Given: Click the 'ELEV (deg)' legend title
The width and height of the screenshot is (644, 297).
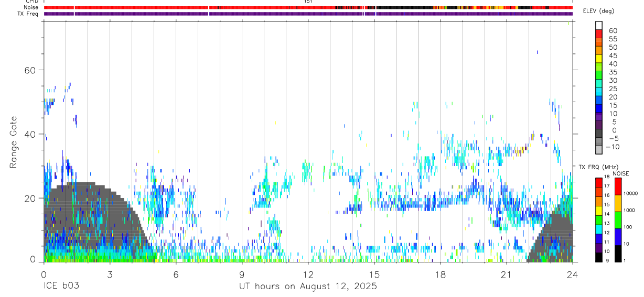Looking at the screenshot, I should click(599, 11).
